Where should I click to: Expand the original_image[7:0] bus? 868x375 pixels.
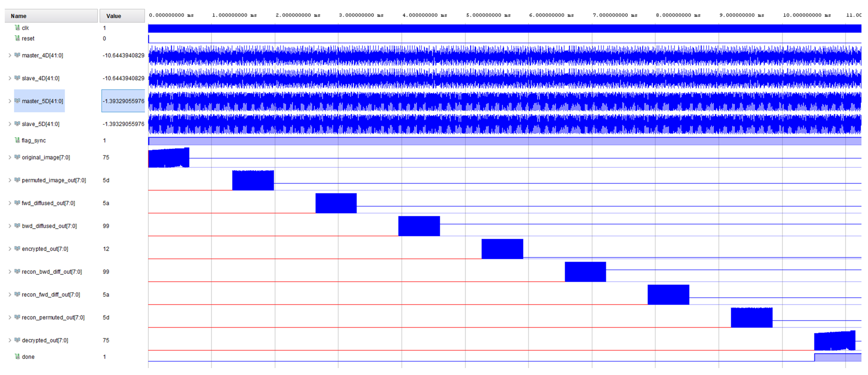(10, 157)
